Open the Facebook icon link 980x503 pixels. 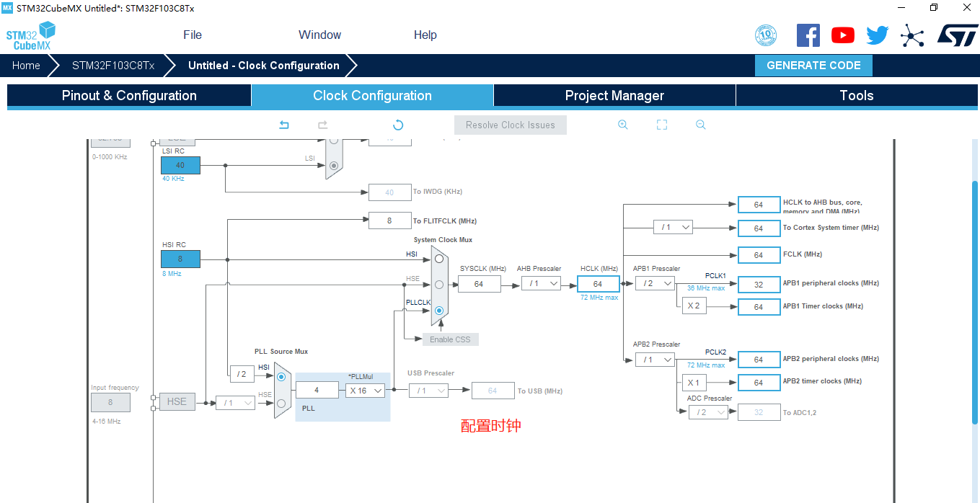click(x=808, y=35)
